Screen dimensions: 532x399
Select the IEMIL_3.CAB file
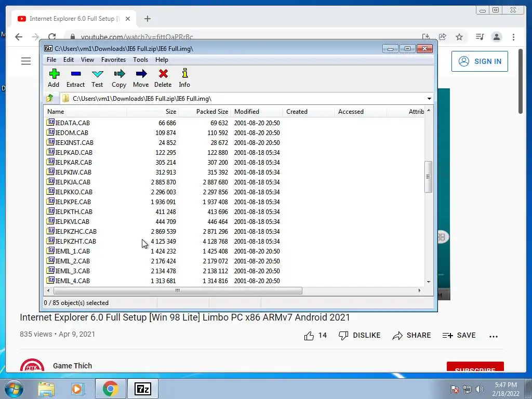(x=68, y=270)
